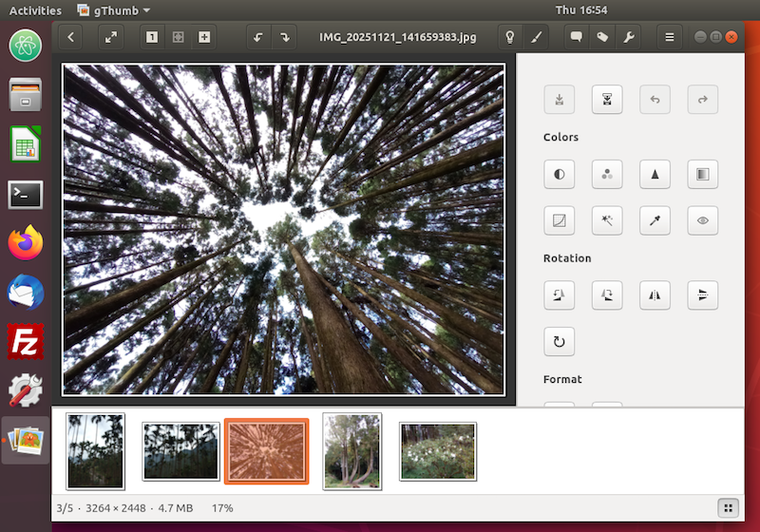This screenshot has height=532, width=760.
Task: Select the highlighted tree canopy thumbnail
Action: point(267,451)
